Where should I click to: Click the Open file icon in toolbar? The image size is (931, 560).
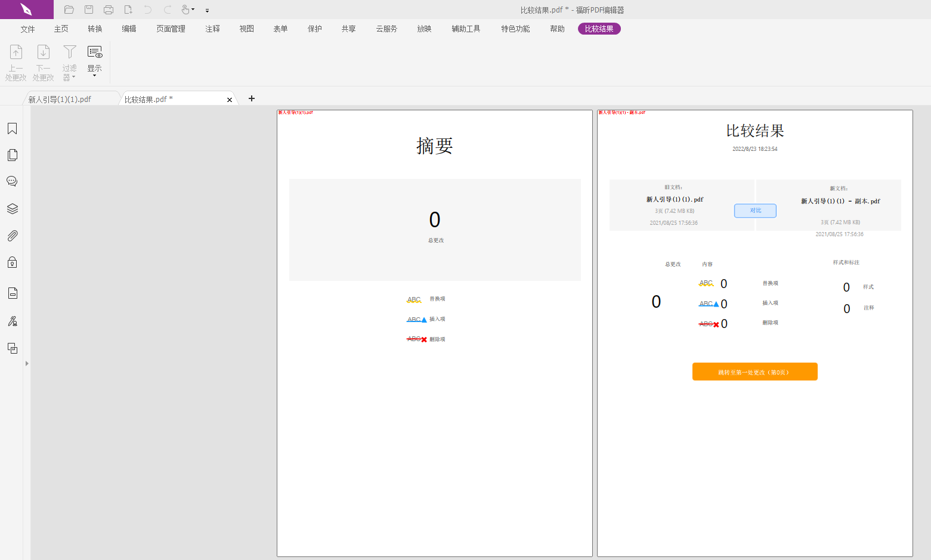point(69,10)
